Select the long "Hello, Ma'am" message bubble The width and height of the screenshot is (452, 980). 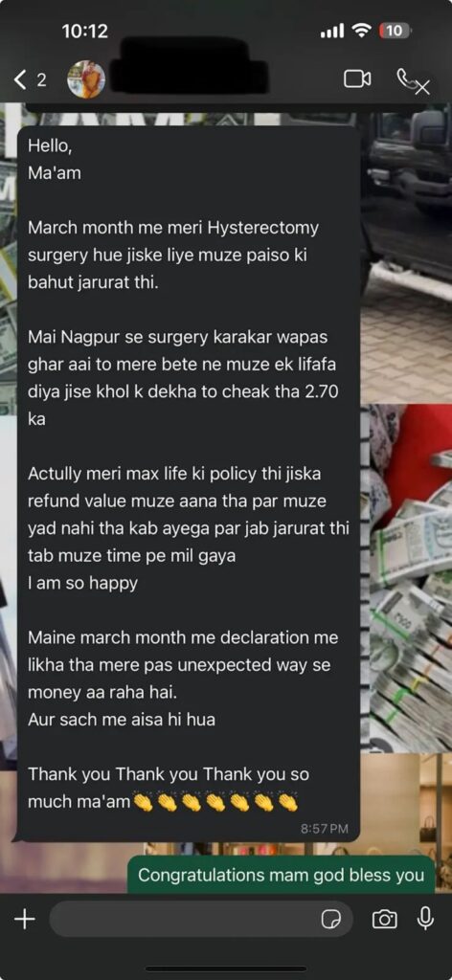click(189, 483)
